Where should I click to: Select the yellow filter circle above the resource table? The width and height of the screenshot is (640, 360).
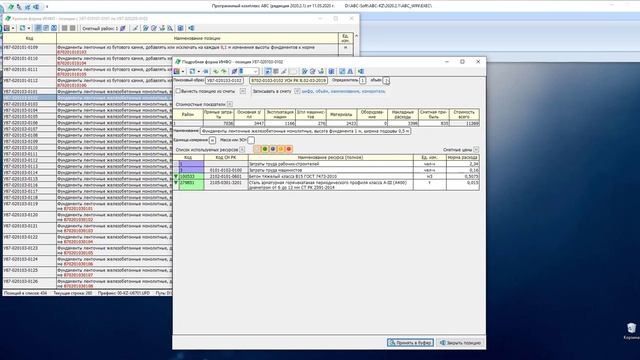pyautogui.click(x=281, y=149)
